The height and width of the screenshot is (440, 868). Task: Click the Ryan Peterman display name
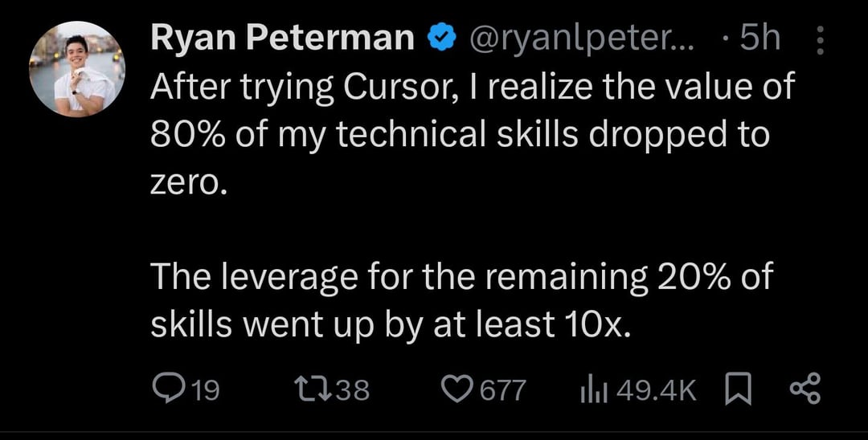[x=281, y=39]
